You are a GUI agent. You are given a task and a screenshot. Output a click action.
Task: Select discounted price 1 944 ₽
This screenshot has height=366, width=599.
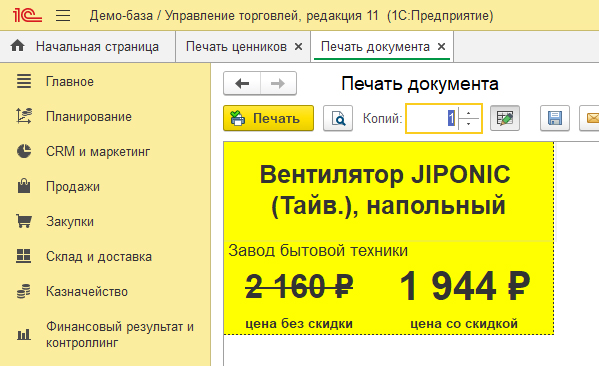tap(465, 286)
